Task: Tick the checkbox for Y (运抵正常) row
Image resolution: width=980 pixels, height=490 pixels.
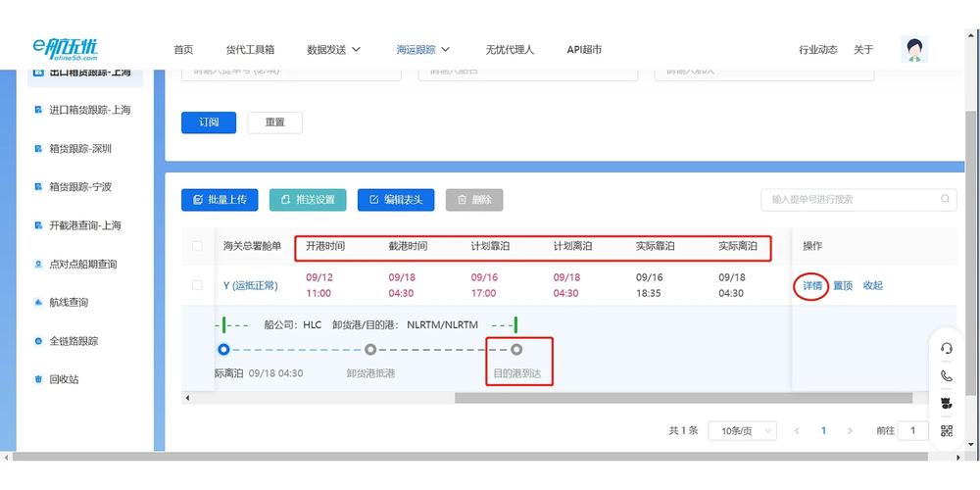Action: pyautogui.click(x=197, y=285)
